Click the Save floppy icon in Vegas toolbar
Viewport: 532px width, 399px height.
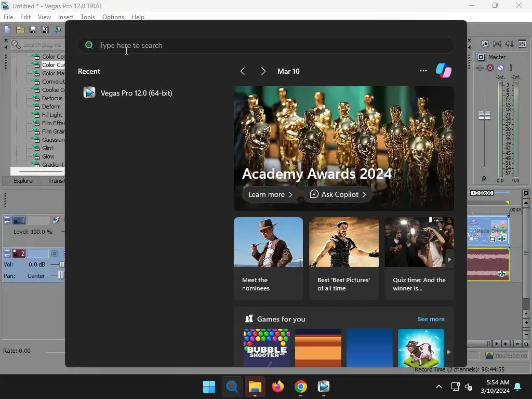point(33,30)
